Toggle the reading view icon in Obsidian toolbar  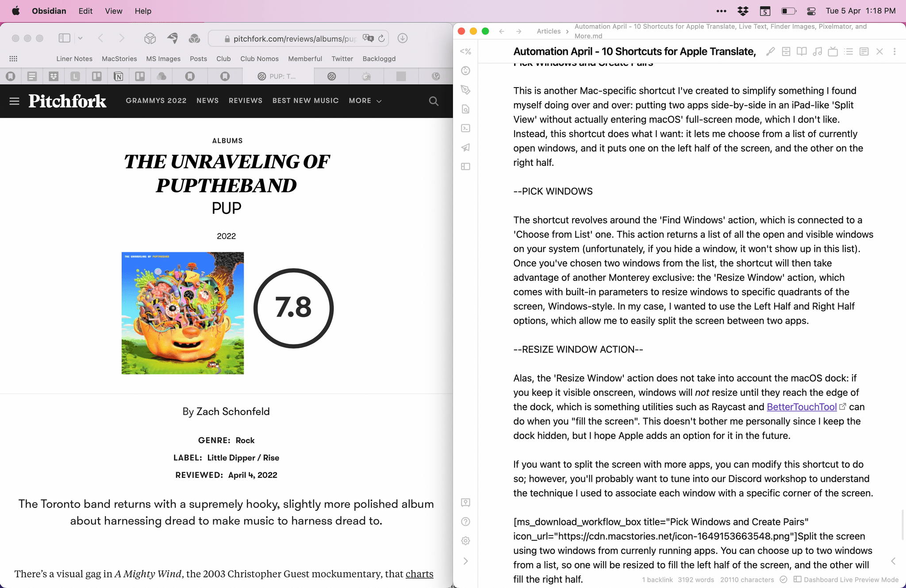pyautogui.click(x=801, y=51)
